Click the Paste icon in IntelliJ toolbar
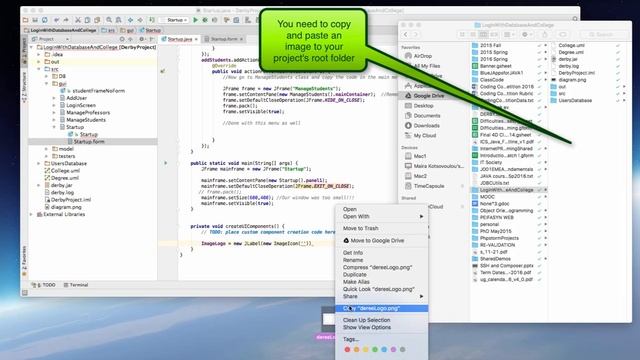 point(97,20)
